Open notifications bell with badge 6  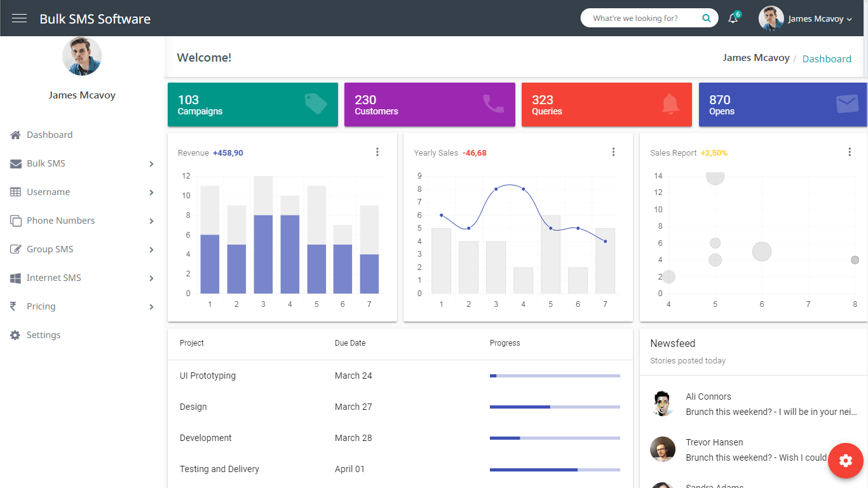(733, 18)
